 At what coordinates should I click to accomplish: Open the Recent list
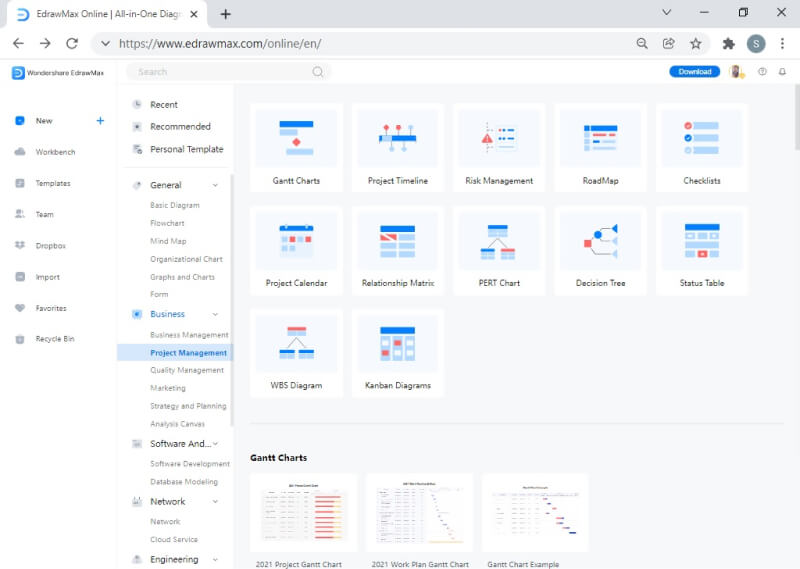click(164, 105)
